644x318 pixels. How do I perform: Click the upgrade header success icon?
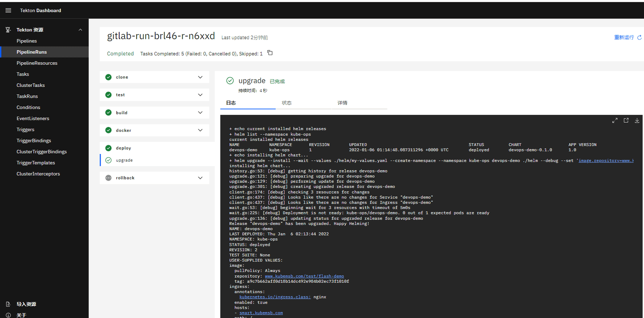pos(230,81)
